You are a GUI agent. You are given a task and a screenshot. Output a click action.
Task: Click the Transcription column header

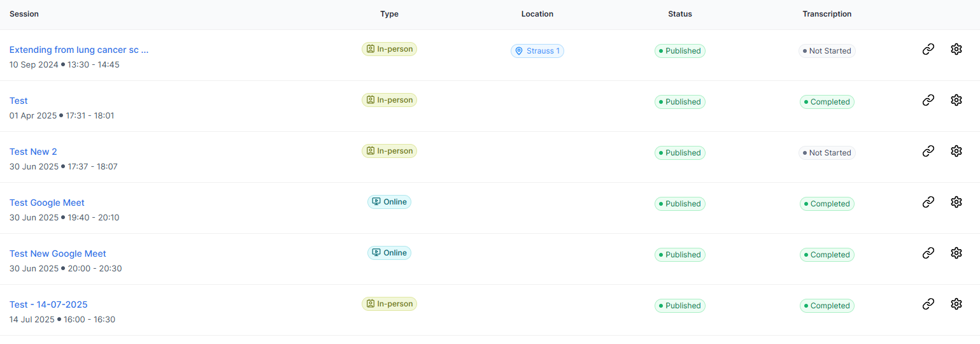point(827,14)
